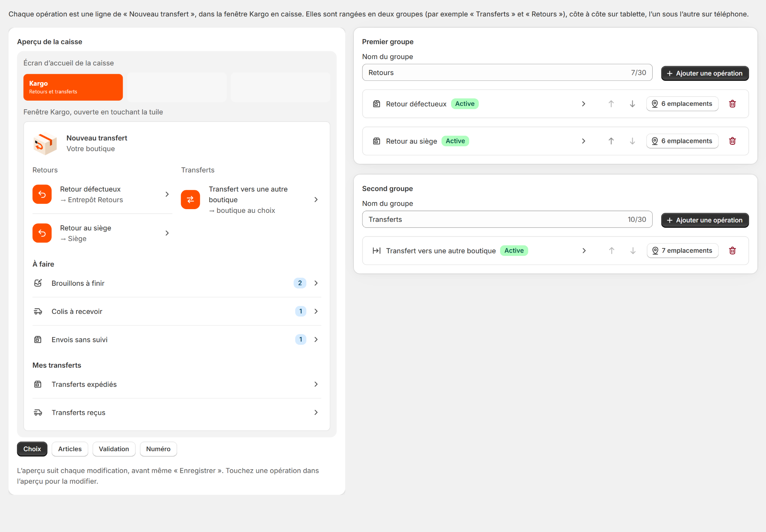766x532 pixels.
Task: Switch to the Numéro preview tab
Action: click(158, 449)
